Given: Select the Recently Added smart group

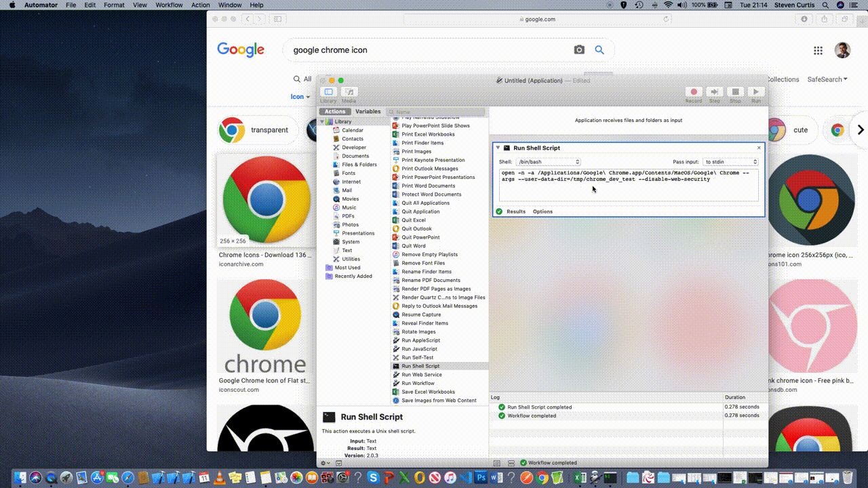Looking at the screenshot, I should pos(353,276).
